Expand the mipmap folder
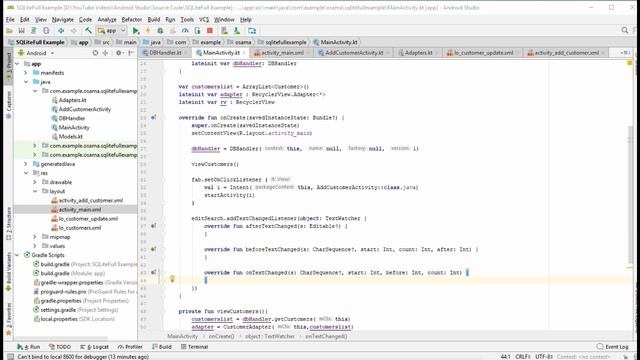Image resolution: width=640 pixels, height=360 pixels. click(35, 237)
